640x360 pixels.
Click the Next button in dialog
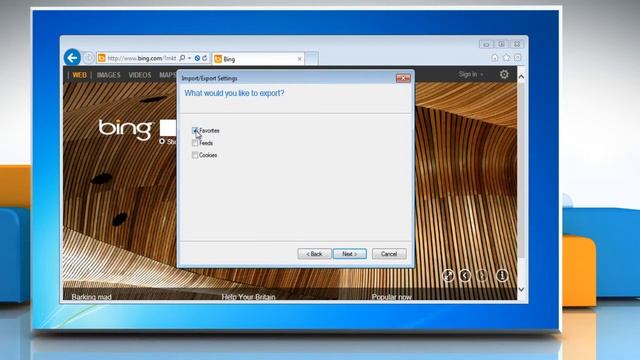pyautogui.click(x=350, y=254)
